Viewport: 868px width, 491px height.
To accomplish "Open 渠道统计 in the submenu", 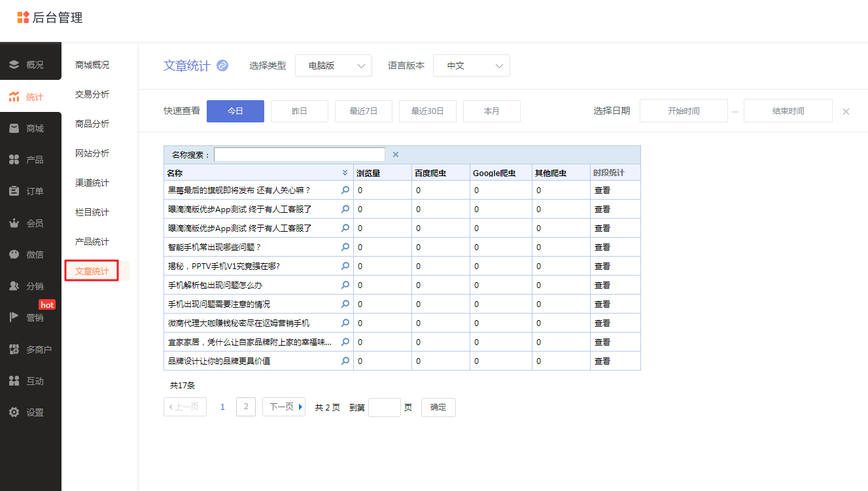I will [x=92, y=183].
